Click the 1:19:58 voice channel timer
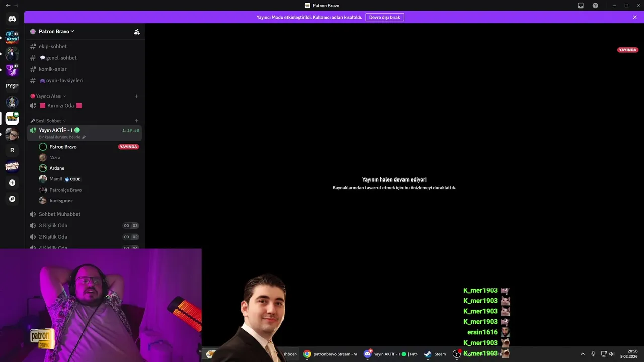 click(x=130, y=130)
